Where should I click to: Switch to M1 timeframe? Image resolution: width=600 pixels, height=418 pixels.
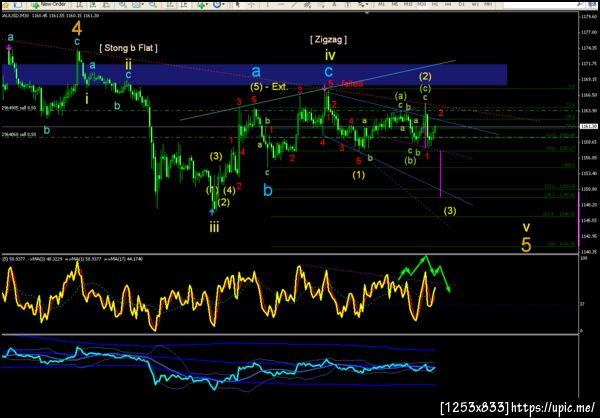(381, 4)
